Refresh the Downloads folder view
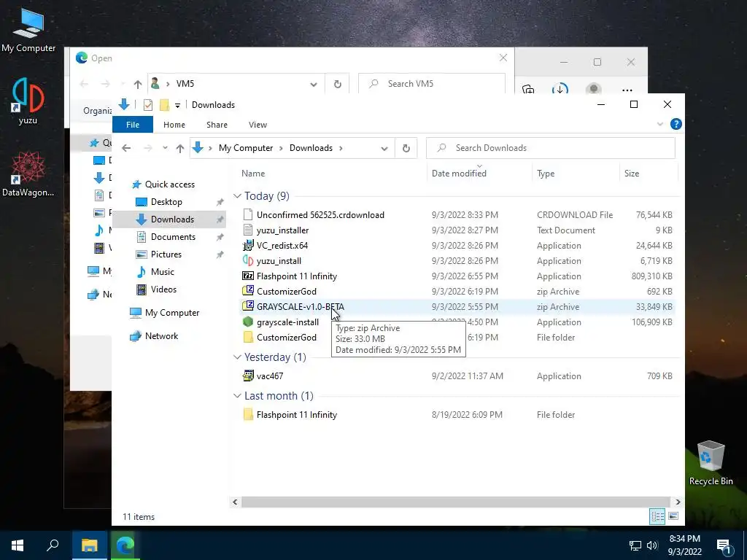The width and height of the screenshot is (747, 560). (406, 148)
